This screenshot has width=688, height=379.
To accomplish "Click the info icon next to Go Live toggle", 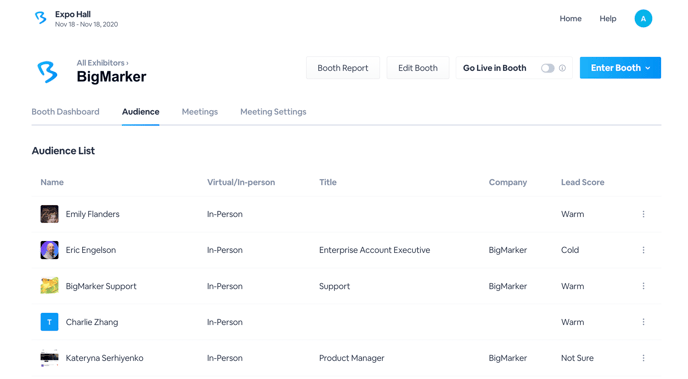I will coord(562,68).
